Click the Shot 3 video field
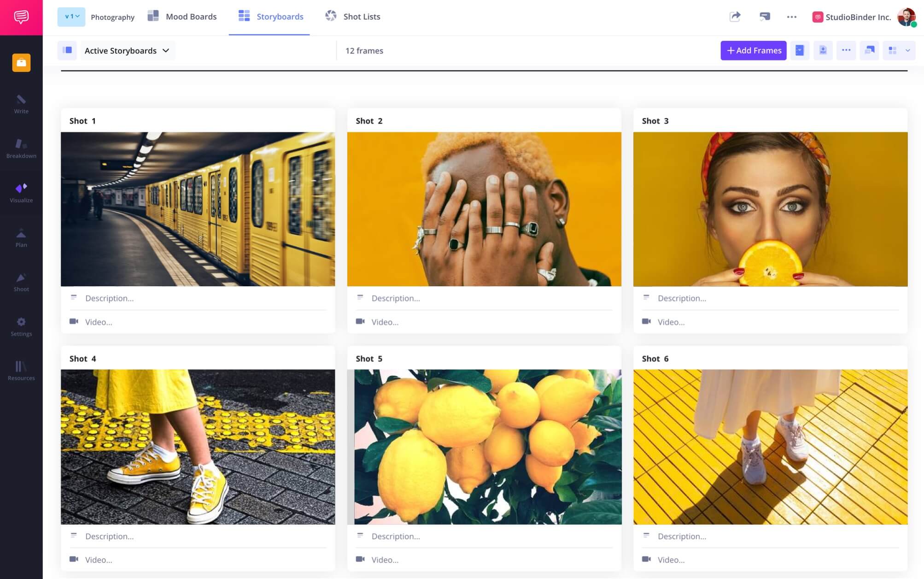 (770, 322)
